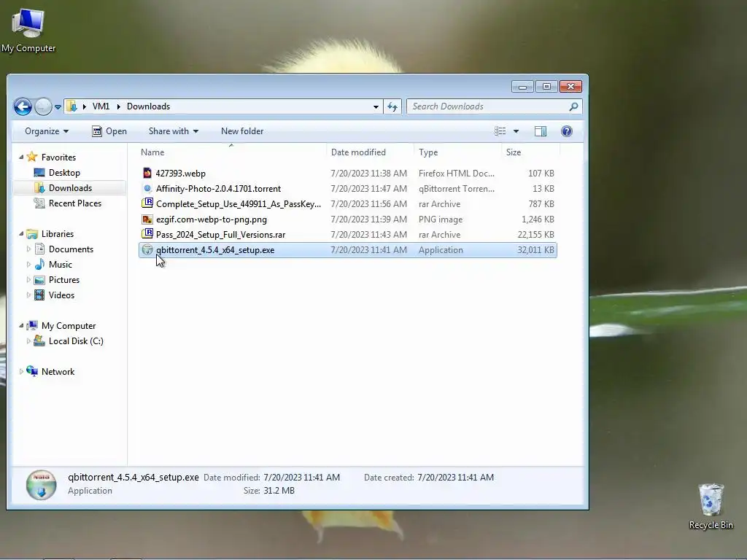This screenshot has height=560, width=747.
Task: Click VM1 in the address breadcrumb
Action: coord(101,106)
